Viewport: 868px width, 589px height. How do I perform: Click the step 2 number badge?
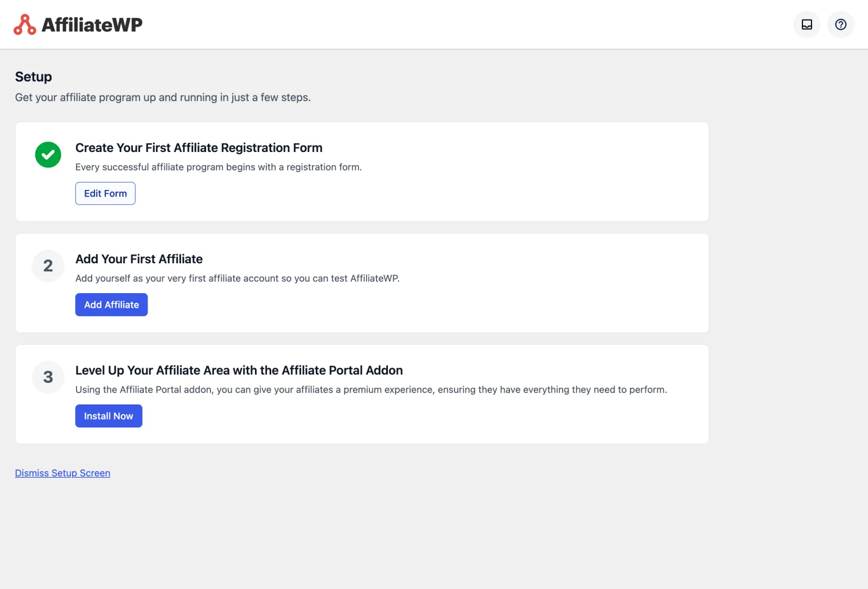(x=48, y=266)
